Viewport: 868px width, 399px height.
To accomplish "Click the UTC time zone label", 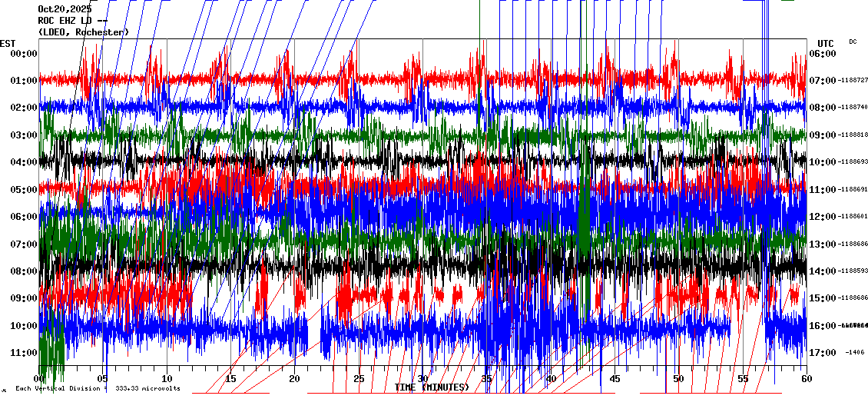I will pos(826,43).
